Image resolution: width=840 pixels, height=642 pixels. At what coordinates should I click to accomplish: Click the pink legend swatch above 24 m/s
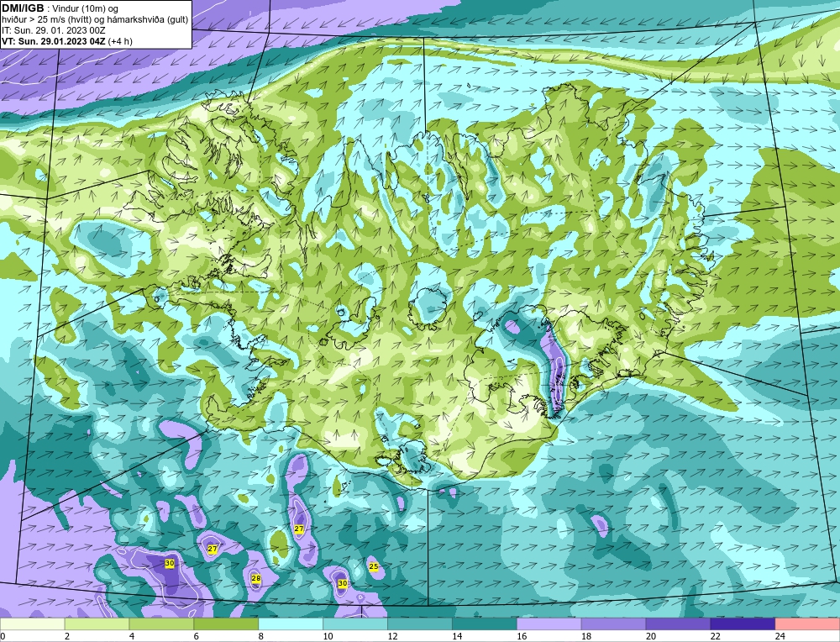(807, 624)
